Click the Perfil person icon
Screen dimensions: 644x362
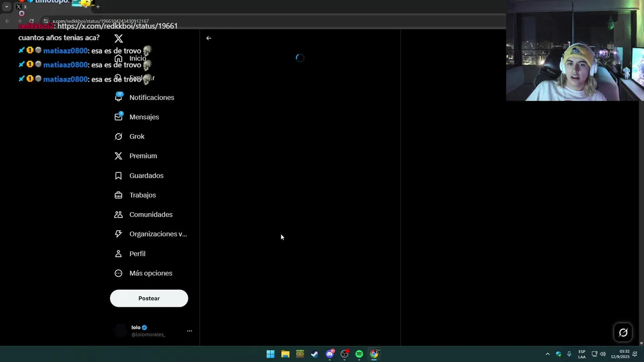click(x=118, y=254)
